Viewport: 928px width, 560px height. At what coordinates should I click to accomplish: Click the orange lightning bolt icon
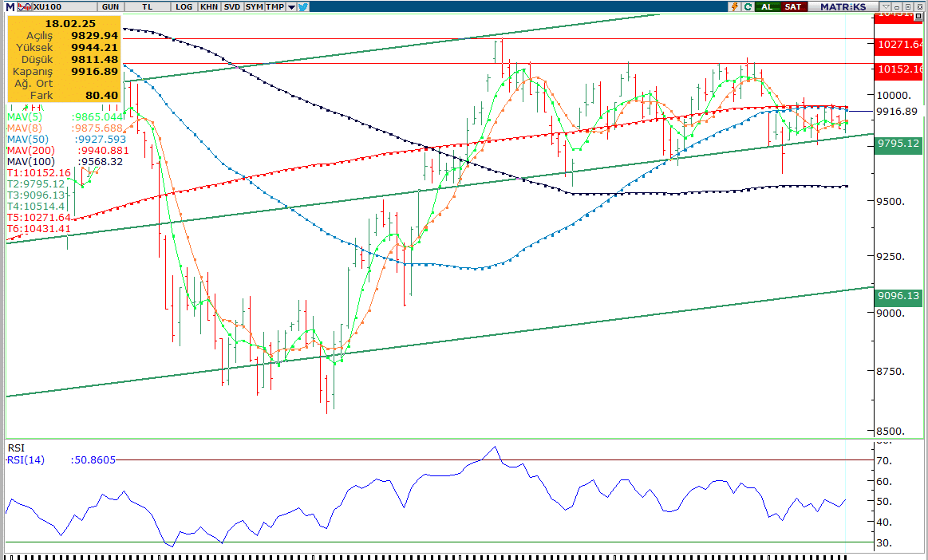[735, 6]
